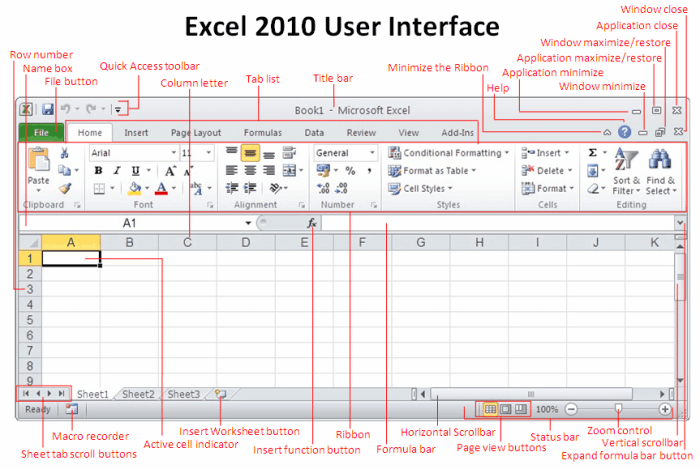Image resolution: width=700 pixels, height=469 pixels.
Task: Switch to the Data tab
Action: coord(314,133)
